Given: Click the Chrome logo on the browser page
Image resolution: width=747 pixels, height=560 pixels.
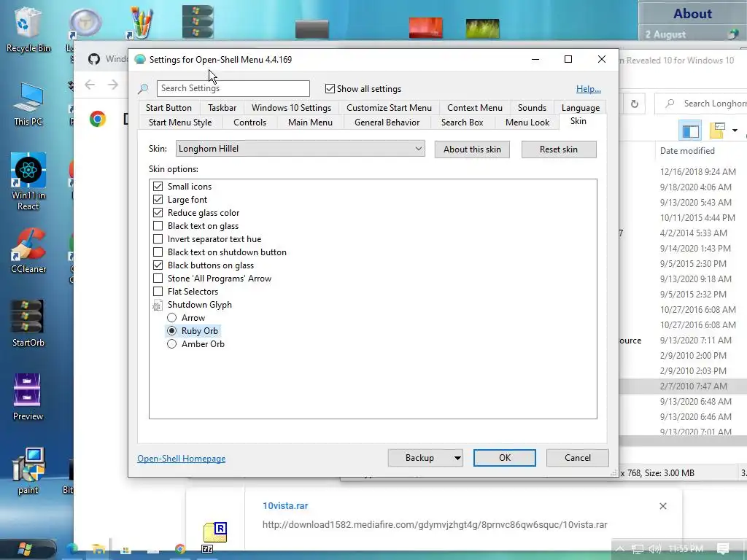Looking at the screenshot, I should [x=98, y=119].
